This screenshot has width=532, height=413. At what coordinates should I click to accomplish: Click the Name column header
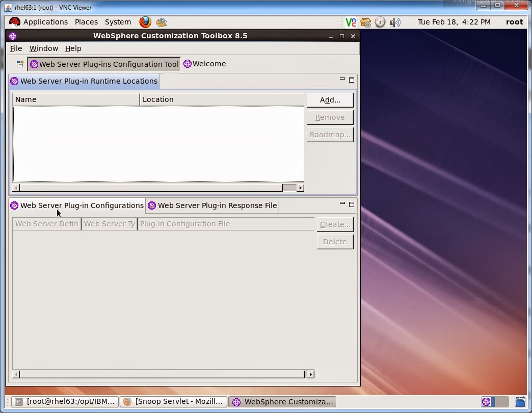tap(75, 99)
